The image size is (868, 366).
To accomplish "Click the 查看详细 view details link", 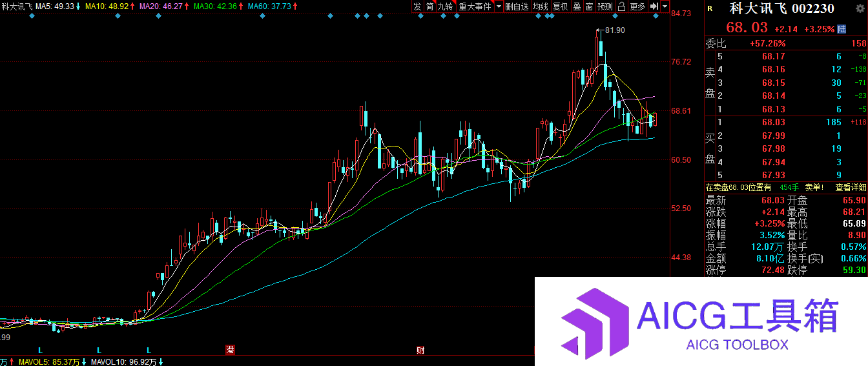I will pos(851,187).
